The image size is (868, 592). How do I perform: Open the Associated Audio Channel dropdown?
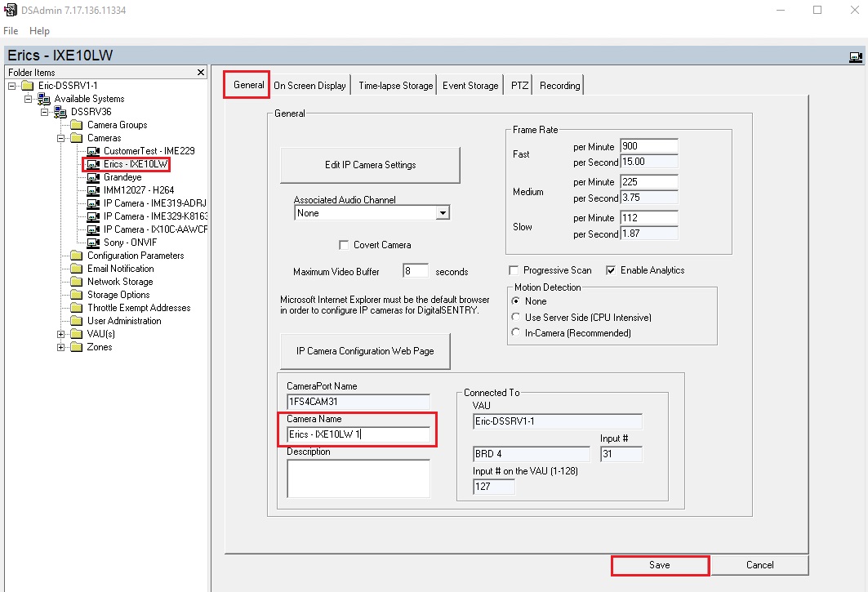click(x=442, y=211)
